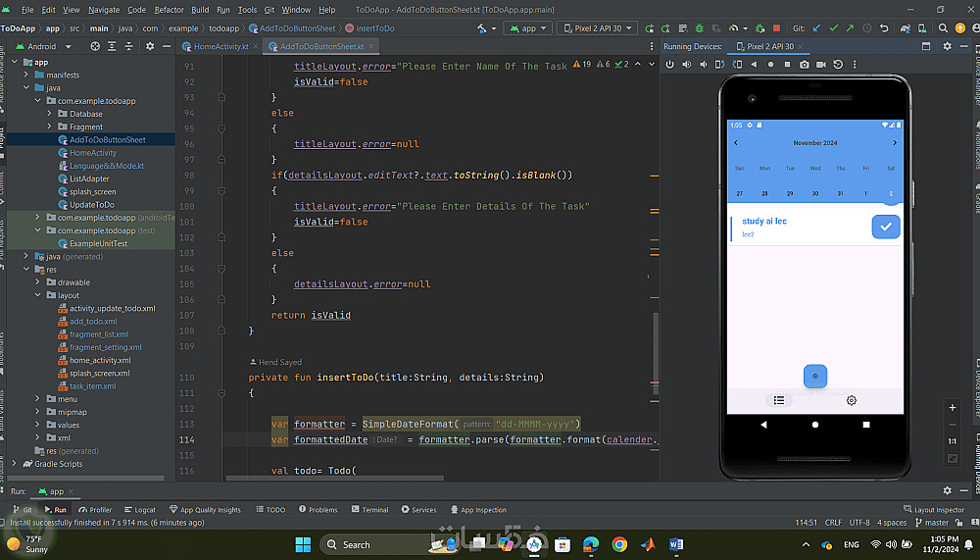Viewport: 980px width, 560px height.
Task: Take emulator screenshot with camera icon
Action: pos(804,65)
